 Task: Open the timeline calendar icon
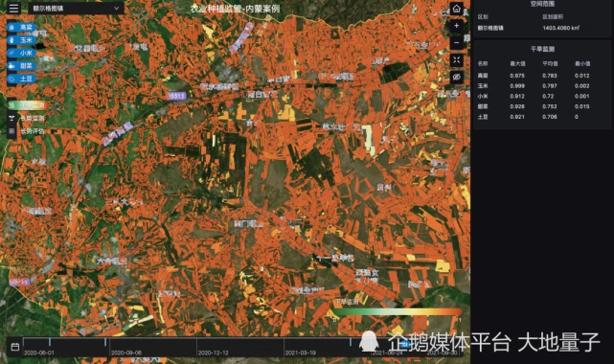pyautogui.click(x=15, y=347)
